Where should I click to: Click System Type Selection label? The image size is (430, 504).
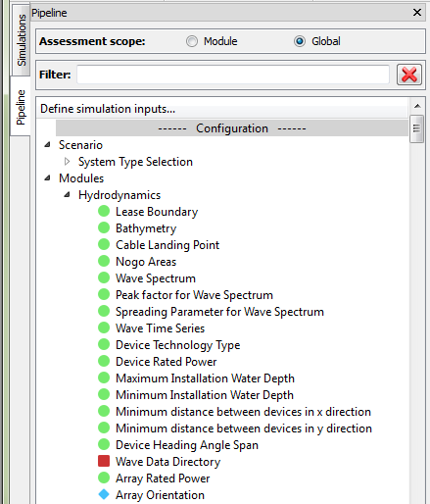point(135,162)
